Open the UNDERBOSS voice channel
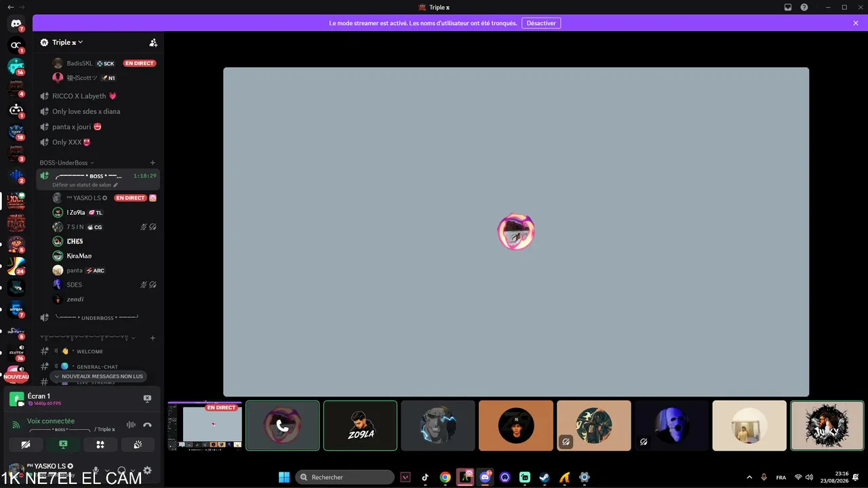 98,317
